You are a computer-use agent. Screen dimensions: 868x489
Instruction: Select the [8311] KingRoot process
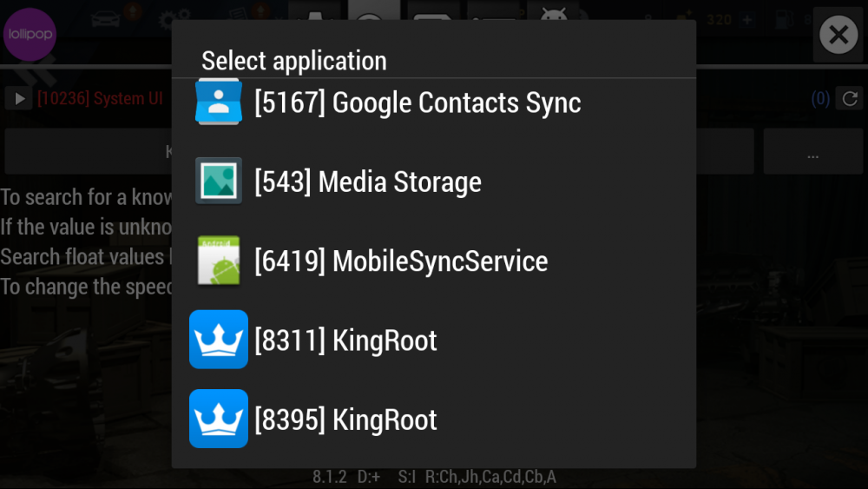345,340
